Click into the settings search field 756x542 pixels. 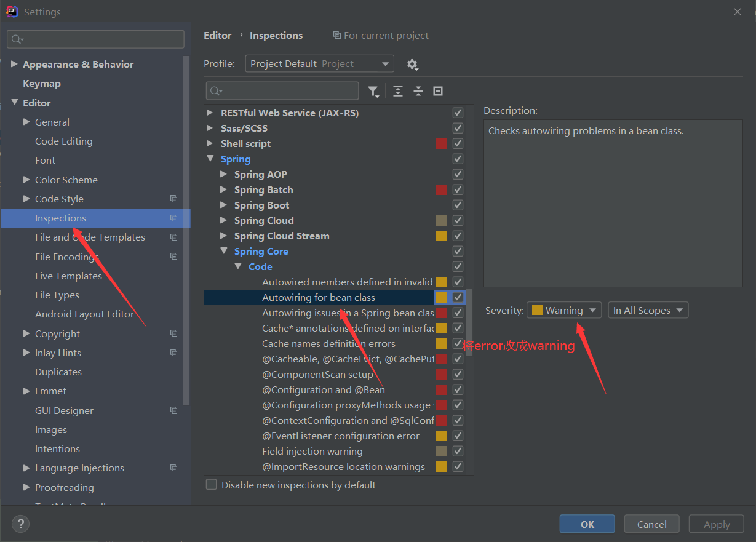(x=95, y=39)
